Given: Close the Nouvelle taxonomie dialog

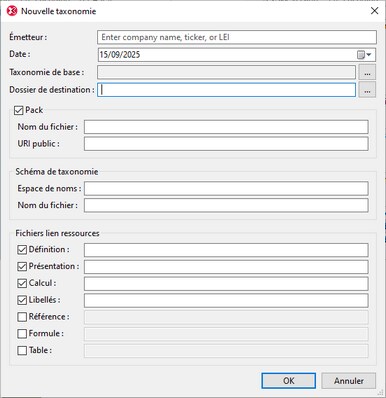Looking at the screenshot, I should [x=374, y=11].
